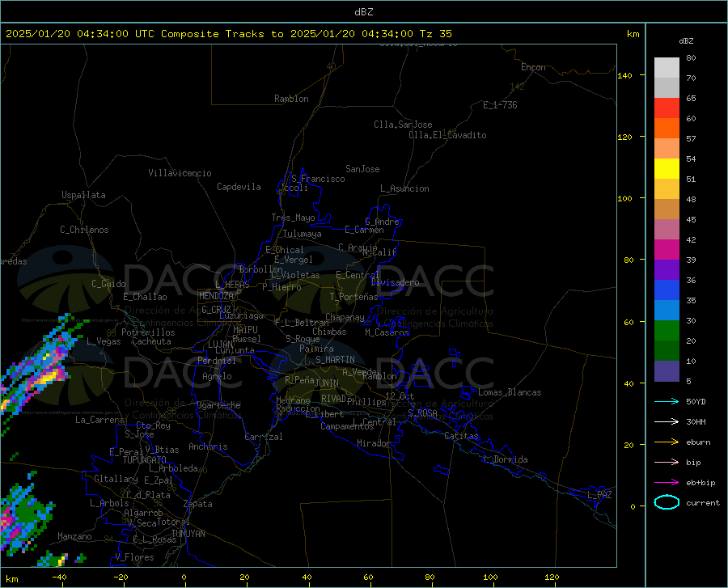Pick the purple 39-36 dBZ swatch

point(667,270)
